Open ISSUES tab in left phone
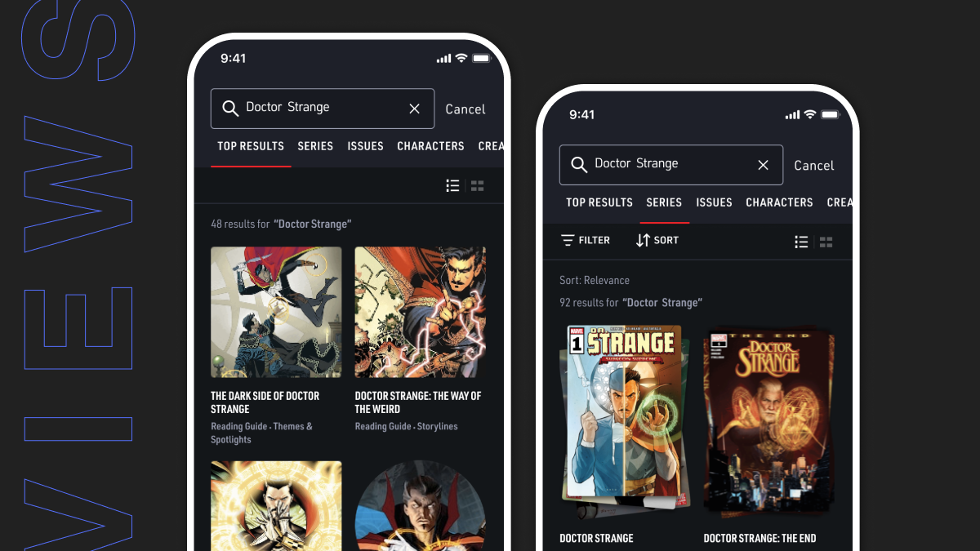980x551 pixels. pyautogui.click(x=365, y=146)
